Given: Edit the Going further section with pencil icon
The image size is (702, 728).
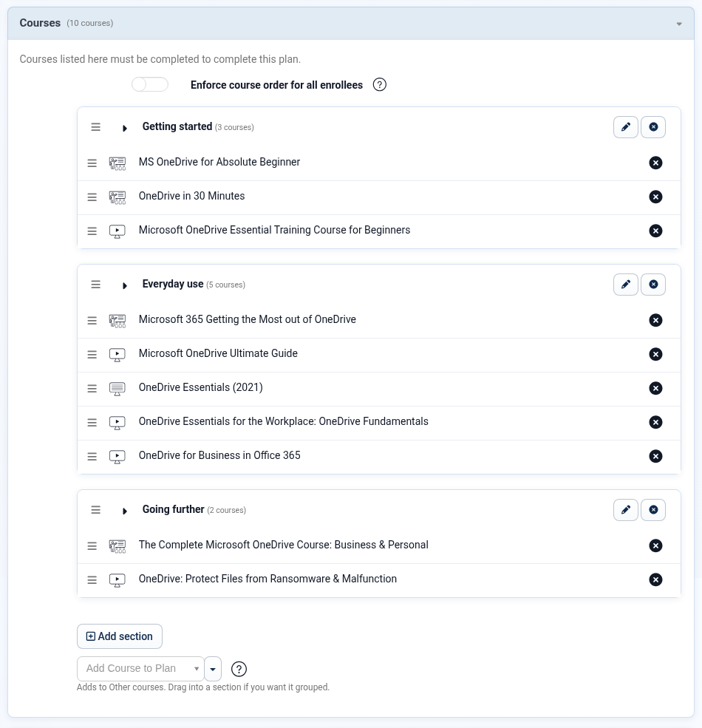Looking at the screenshot, I should tap(625, 510).
